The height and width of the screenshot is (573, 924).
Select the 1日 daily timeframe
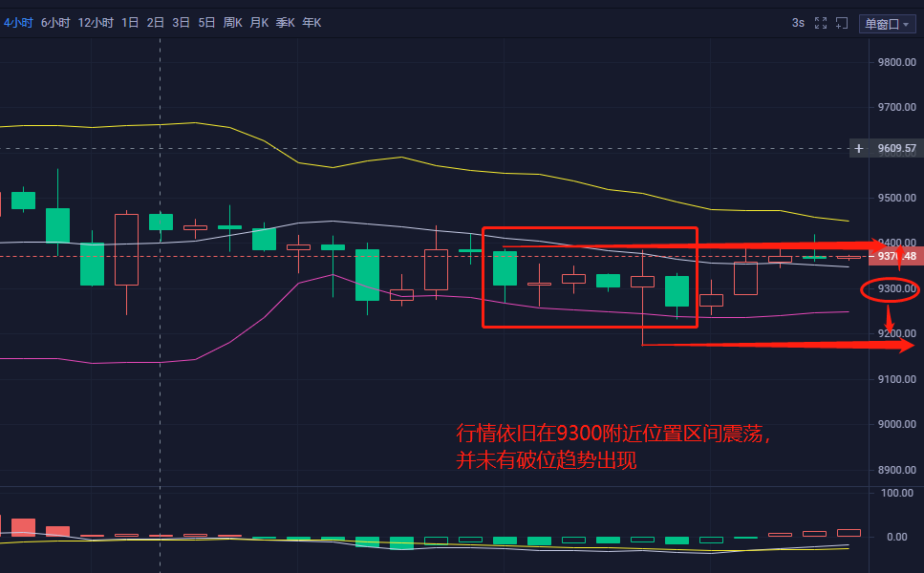[x=129, y=22]
